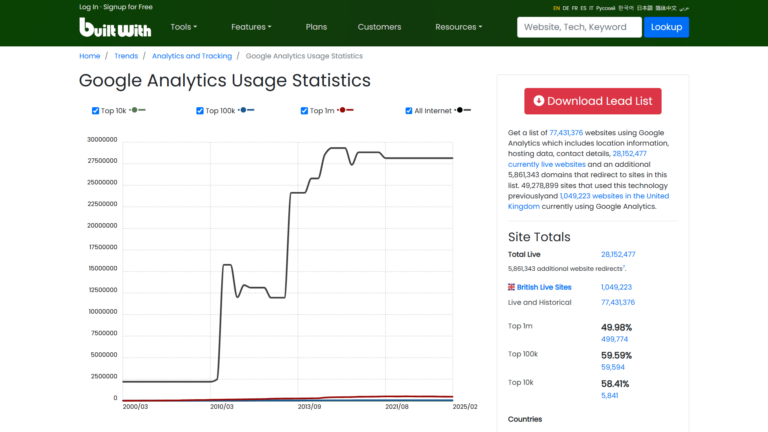Click the 30000000 y-axis label
Screen dimensions: 768x432
[102, 140]
